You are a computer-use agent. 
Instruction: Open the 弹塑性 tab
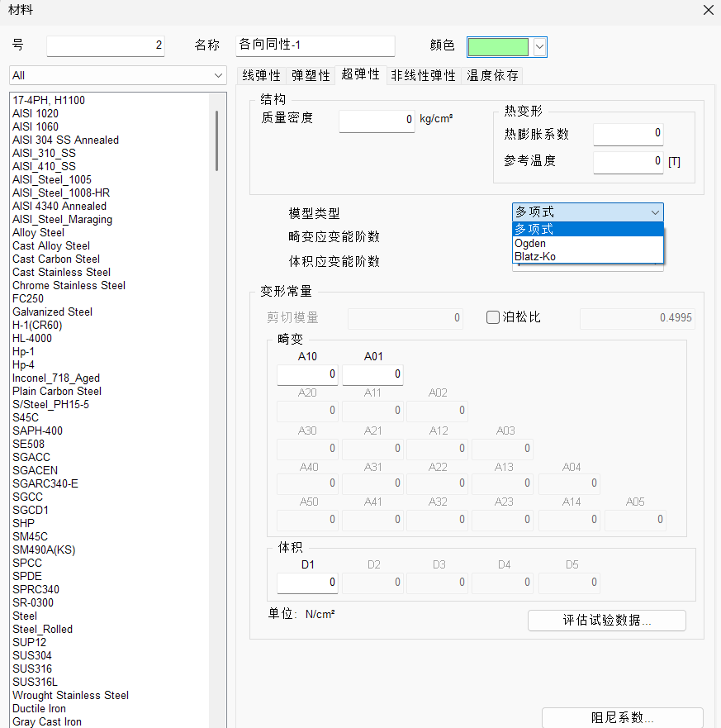point(311,75)
